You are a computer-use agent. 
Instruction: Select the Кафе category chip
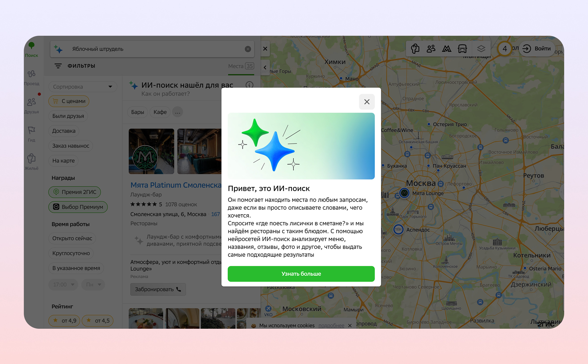point(160,112)
